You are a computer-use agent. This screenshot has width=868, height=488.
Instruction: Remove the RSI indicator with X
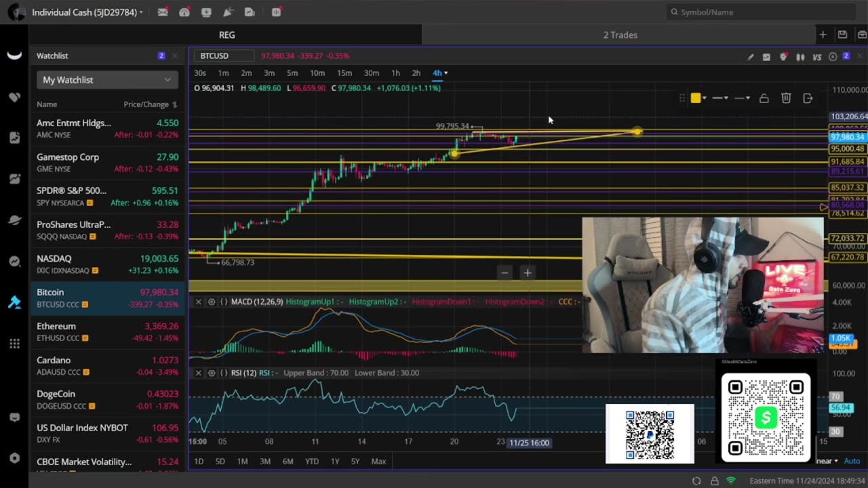198,373
